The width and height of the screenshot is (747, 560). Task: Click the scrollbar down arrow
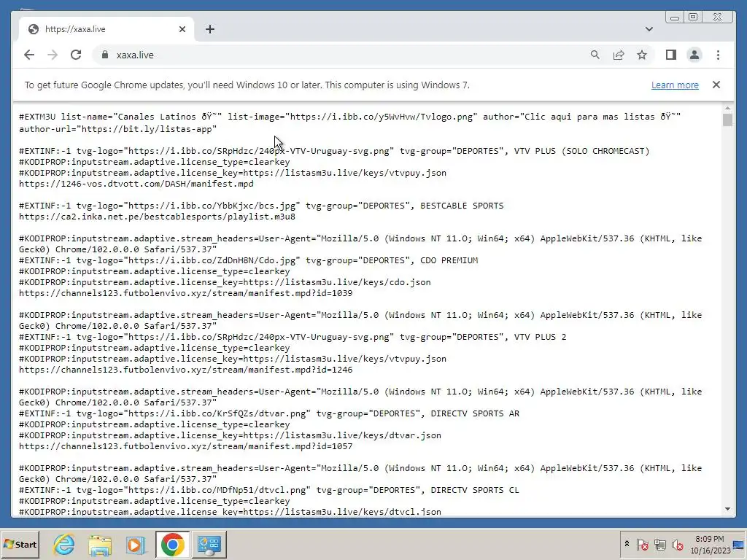coord(727,509)
